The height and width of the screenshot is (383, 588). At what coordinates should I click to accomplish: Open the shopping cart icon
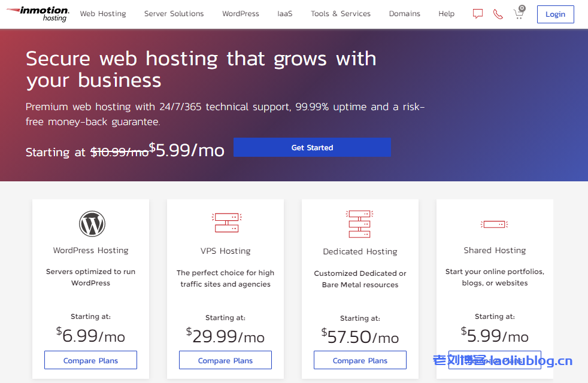click(519, 14)
